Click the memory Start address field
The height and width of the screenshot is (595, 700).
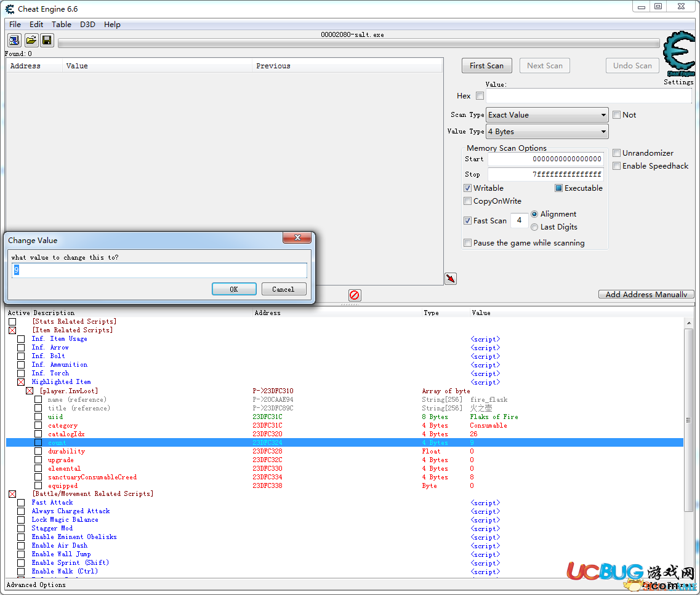pos(545,159)
